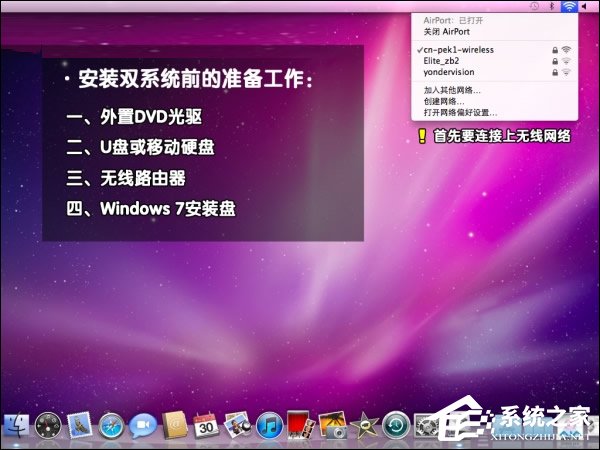
Task: Select the checked cn-pek1-wireless network
Action: [x=458, y=49]
